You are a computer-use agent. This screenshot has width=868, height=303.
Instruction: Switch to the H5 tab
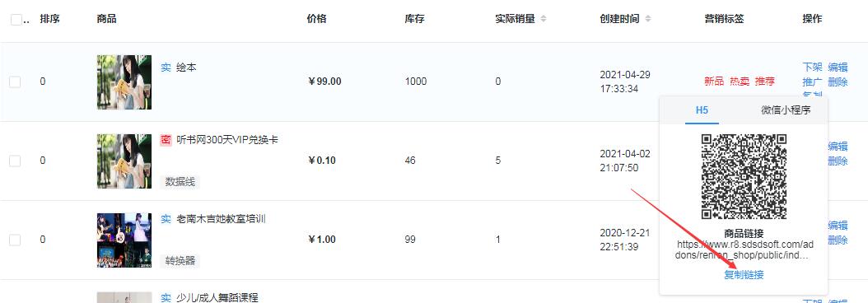(x=702, y=110)
